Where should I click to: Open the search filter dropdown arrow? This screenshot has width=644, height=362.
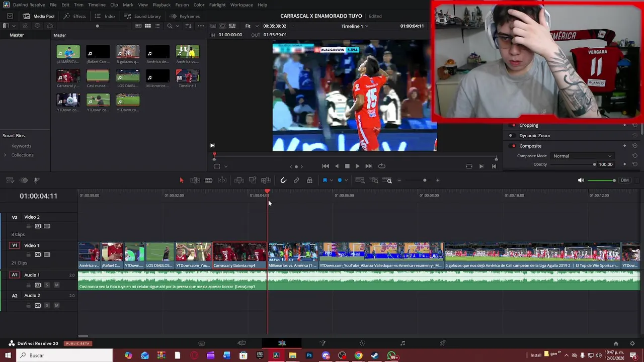178,26
